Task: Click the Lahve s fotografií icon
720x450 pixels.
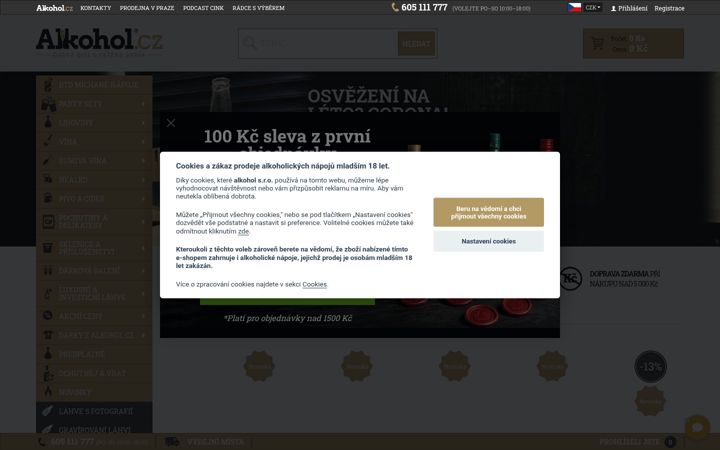Action: coord(48,411)
